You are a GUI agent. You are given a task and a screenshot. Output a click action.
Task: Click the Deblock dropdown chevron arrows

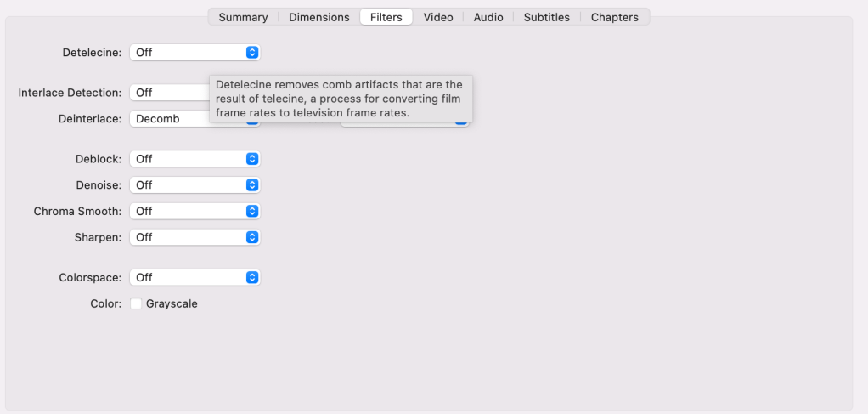pos(251,159)
